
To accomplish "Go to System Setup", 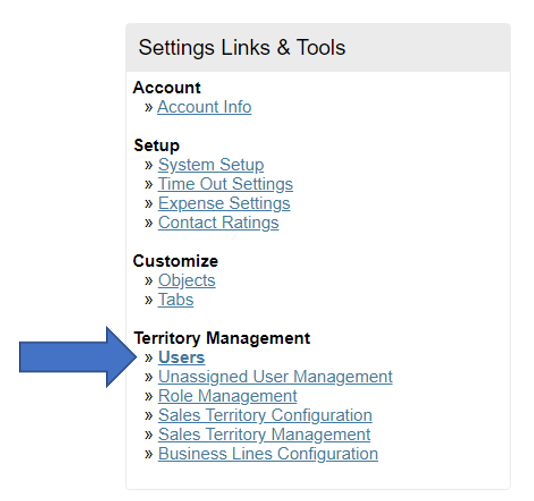I will [x=211, y=165].
